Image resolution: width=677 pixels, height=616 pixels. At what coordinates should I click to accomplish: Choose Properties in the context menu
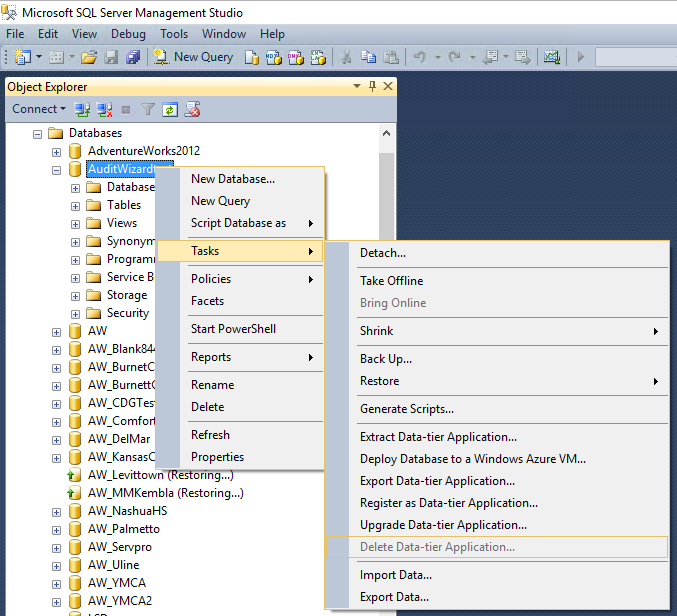coord(241,457)
